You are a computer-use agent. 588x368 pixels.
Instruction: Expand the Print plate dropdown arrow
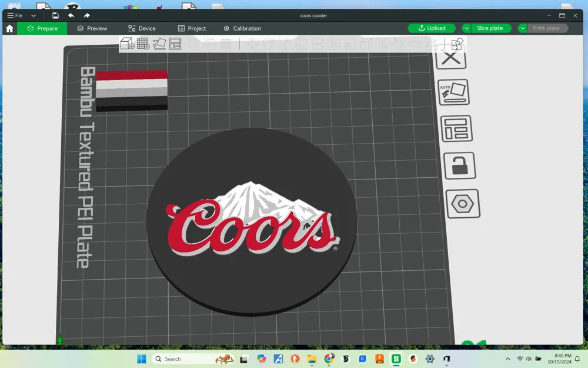522,28
